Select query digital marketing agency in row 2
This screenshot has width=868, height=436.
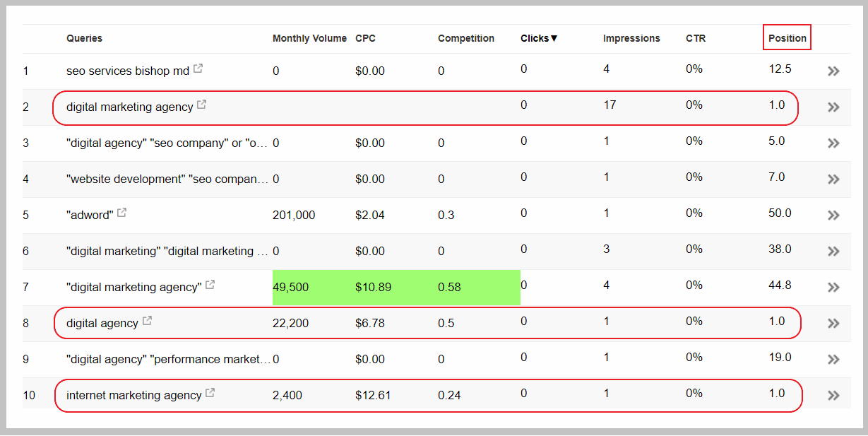tap(129, 107)
